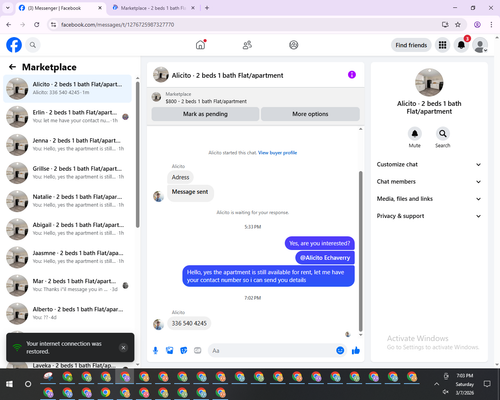Screen dimensions: 500x400
Task: Open the Mar conversation
Action: (67, 285)
